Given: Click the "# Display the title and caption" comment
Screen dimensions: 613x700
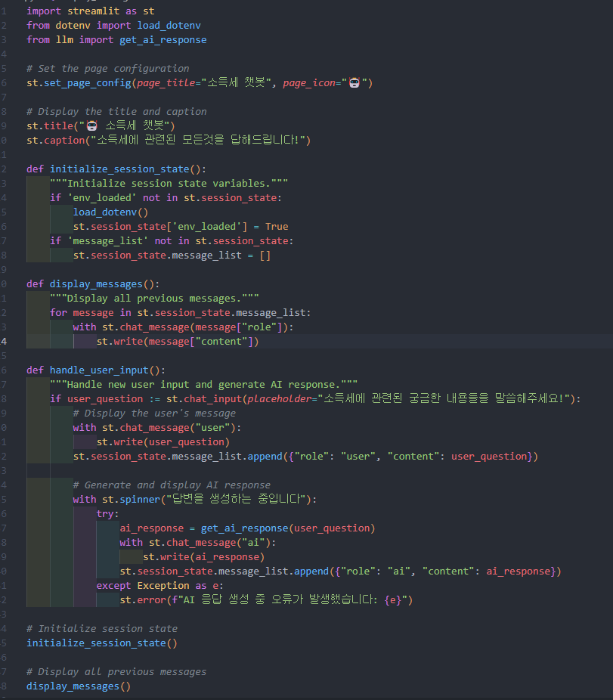Looking at the screenshot, I should [116, 111].
